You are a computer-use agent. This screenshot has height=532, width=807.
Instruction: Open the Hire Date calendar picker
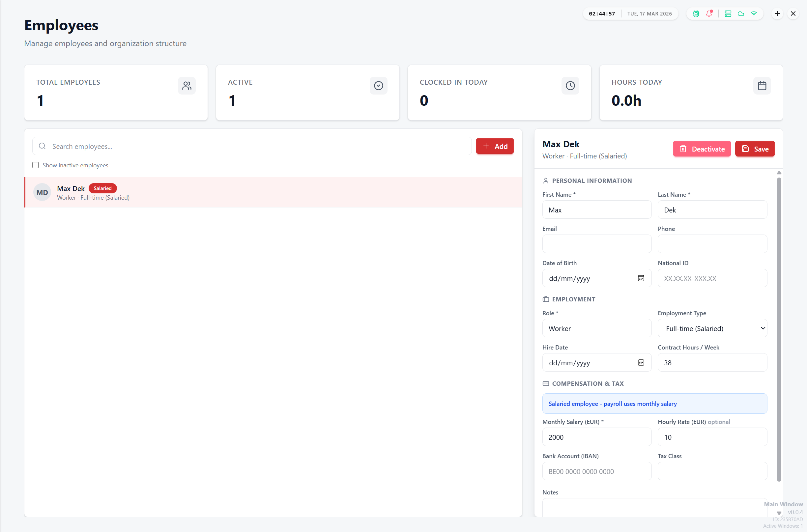[641, 363]
